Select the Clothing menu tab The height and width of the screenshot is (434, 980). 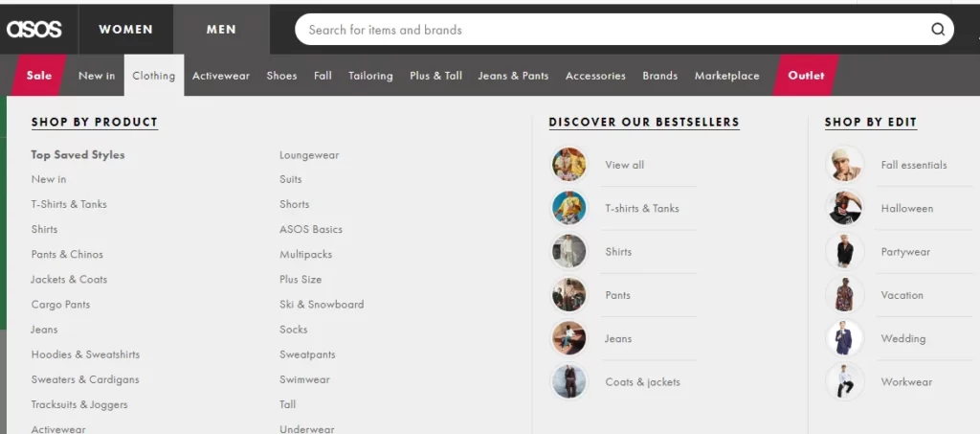(154, 76)
